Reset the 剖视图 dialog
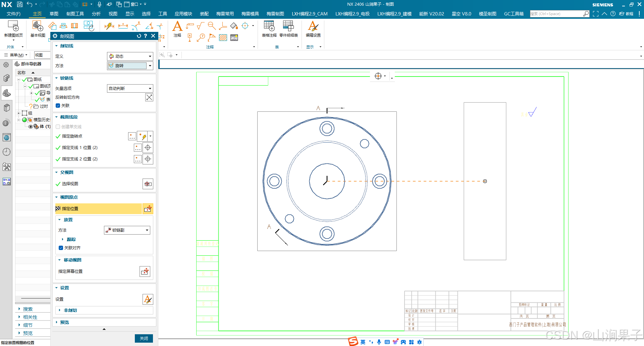 click(139, 36)
